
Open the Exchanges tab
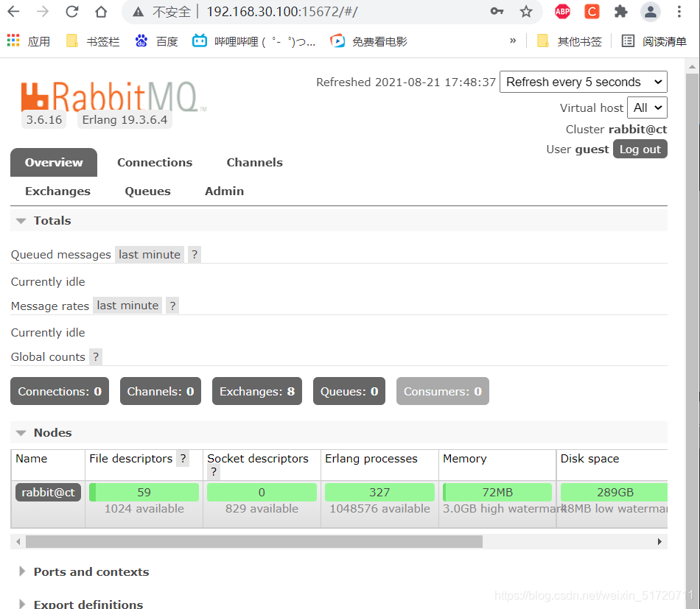coord(57,191)
